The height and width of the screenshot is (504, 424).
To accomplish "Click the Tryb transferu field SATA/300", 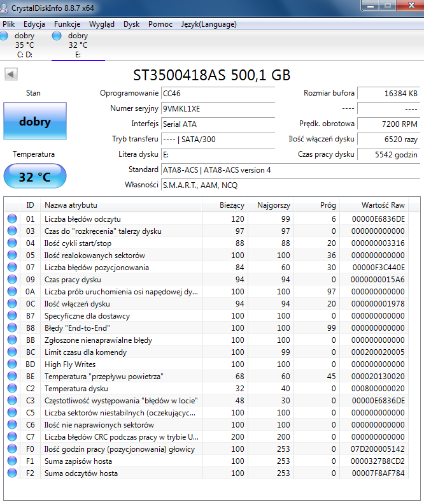I will click(218, 139).
